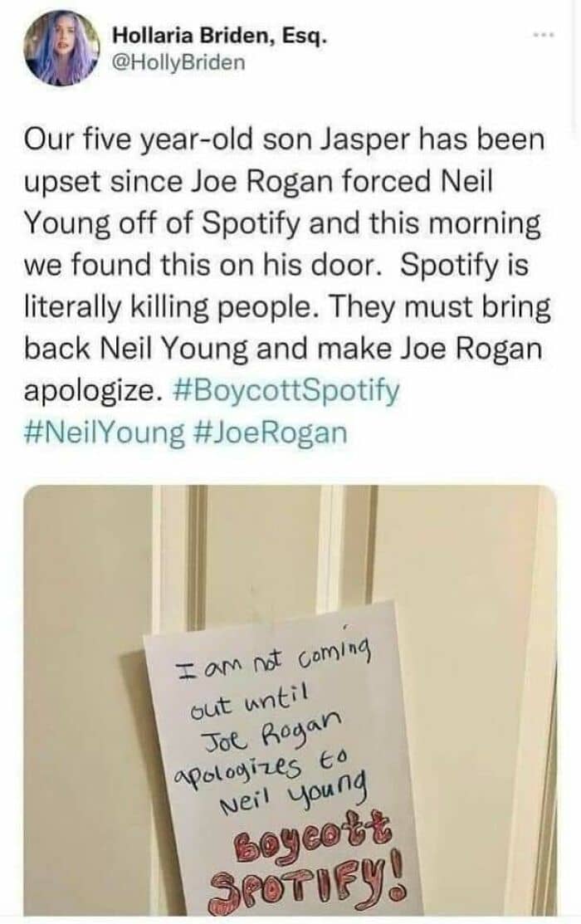Follow the #NeilYoung hashtag link
This screenshot has width=581, height=924.
tap(105, 433)
